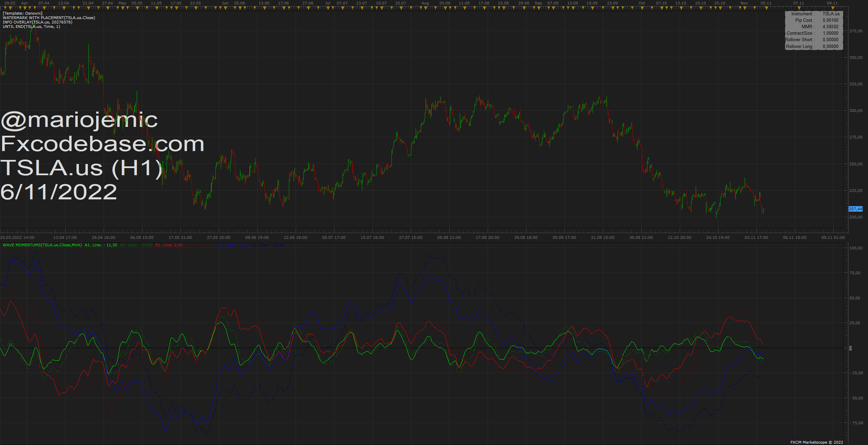The image size is (868, 445).
Task: Click the 'C1. Line: - 7,77' legend entry
Action: [x=232, y=245]
